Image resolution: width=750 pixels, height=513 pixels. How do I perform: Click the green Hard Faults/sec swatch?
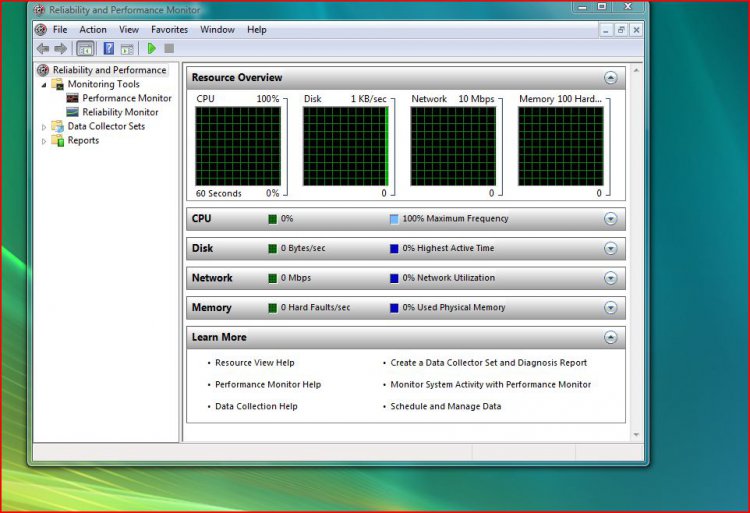[273, 308]
